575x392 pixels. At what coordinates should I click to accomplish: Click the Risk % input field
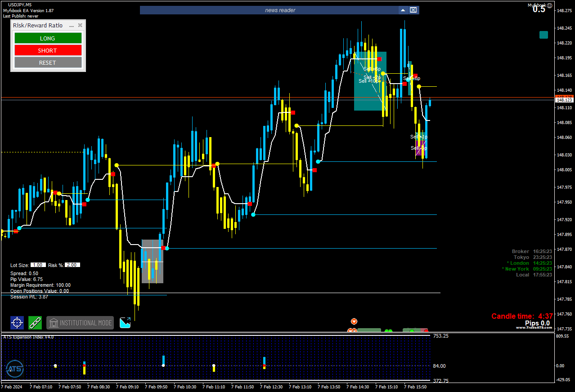pyautogui.click(x=72, y=265)
